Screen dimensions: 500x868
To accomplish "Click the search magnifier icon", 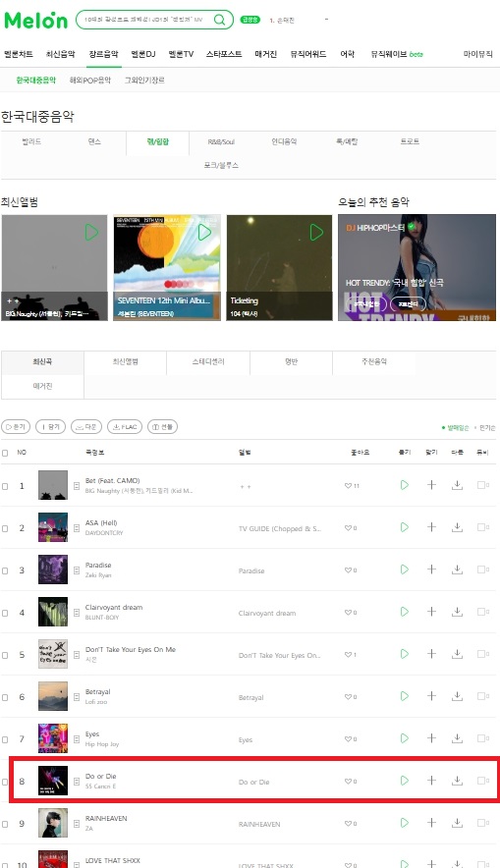I will click(220, 20).
